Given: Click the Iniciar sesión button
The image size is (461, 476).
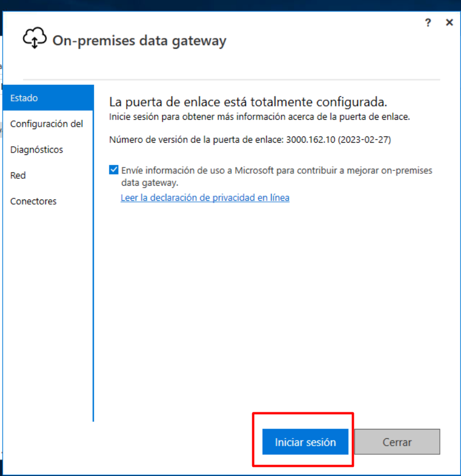Looking at the screenshot, I should pyautogui.click(x=305, y=442).
